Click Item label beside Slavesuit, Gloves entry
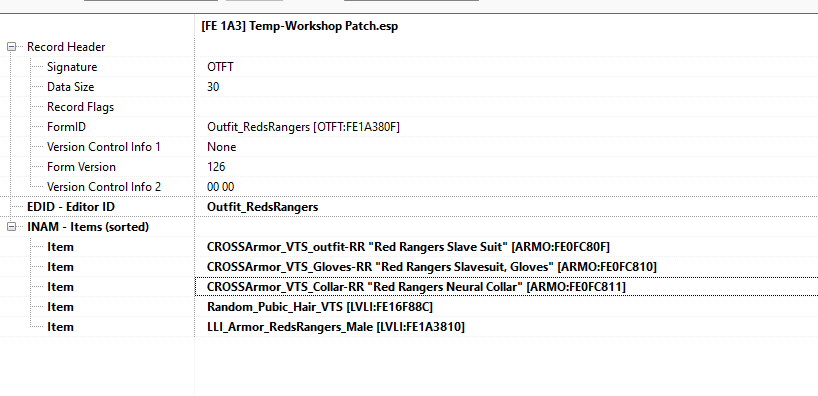This screenshot has height=396, width=818. [60, 267]
